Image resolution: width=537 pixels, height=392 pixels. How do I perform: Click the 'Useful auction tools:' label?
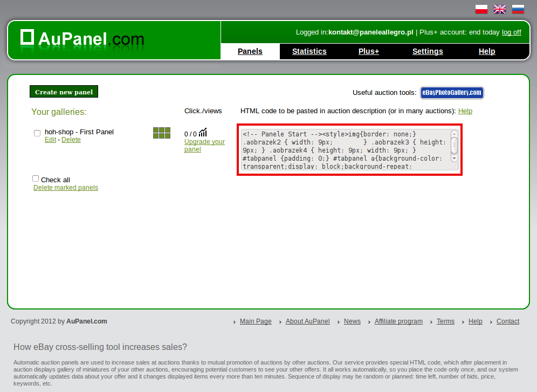coord(384,93)
